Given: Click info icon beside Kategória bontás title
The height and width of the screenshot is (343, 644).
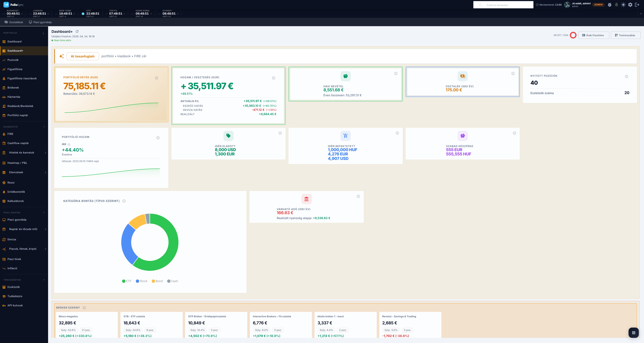Looking at the screenshot, I should click(124, 201).
